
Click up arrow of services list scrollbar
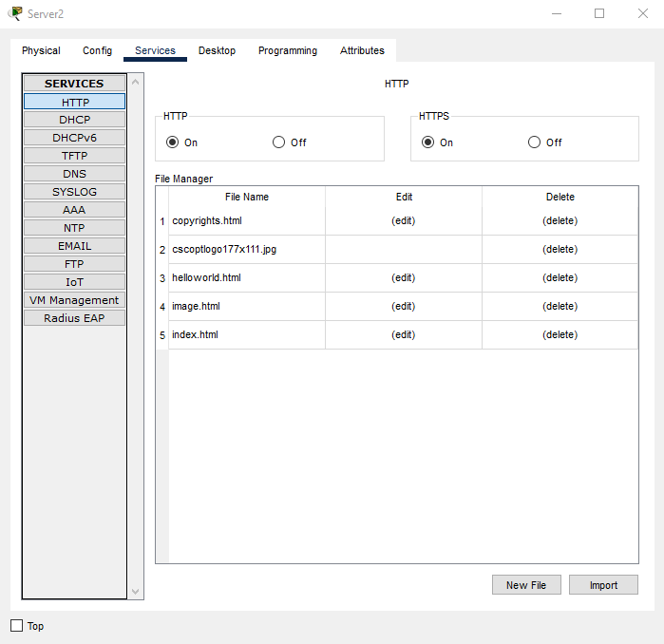tap(136, 82)
